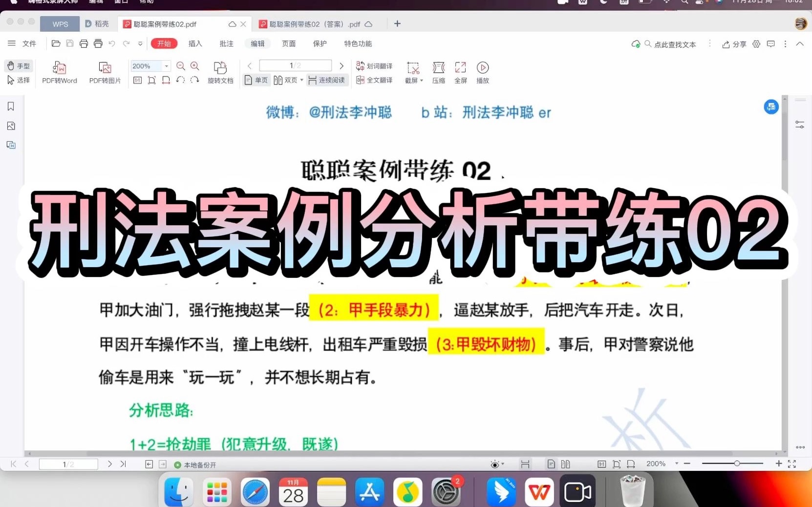Activate the select tool (选择)
The image size is (812, 507).
19,80
